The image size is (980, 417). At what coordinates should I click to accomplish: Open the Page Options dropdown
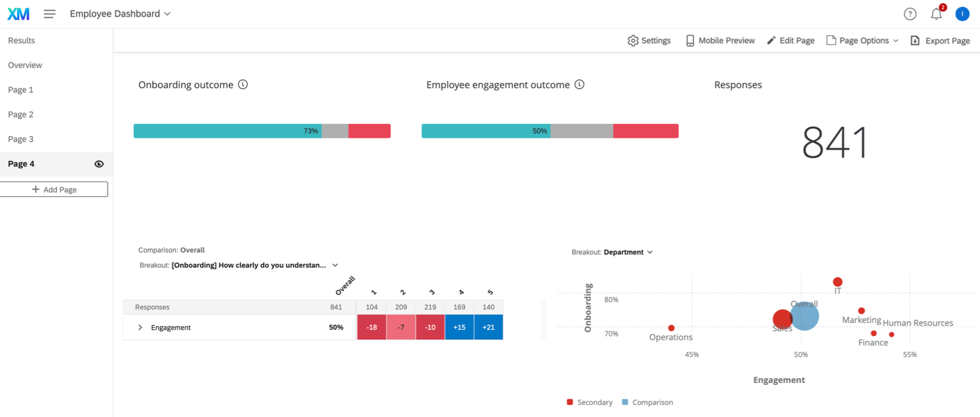862,40
